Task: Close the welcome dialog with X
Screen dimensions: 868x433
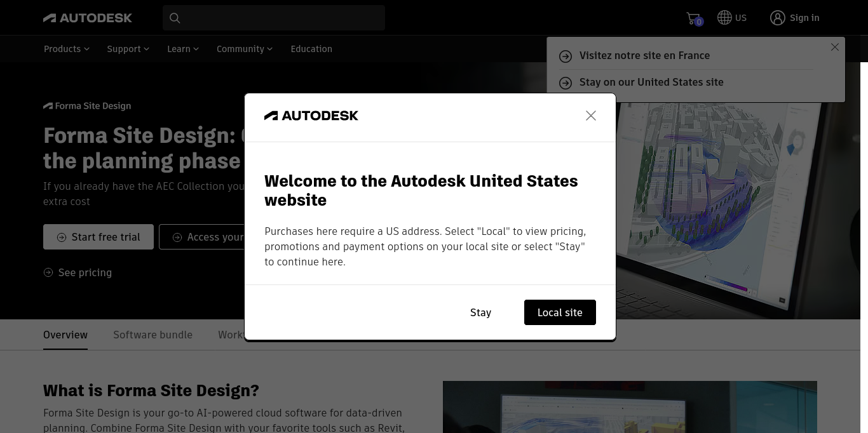Action: [x=591, y=116]
